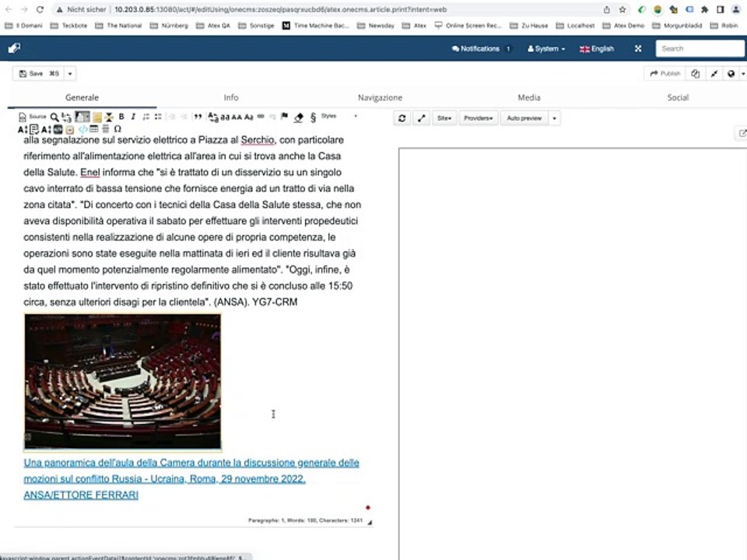Apply block quote formatting
Image resolution: width=747 pixels, height=560 pixels.
click(x=198, y=117)
